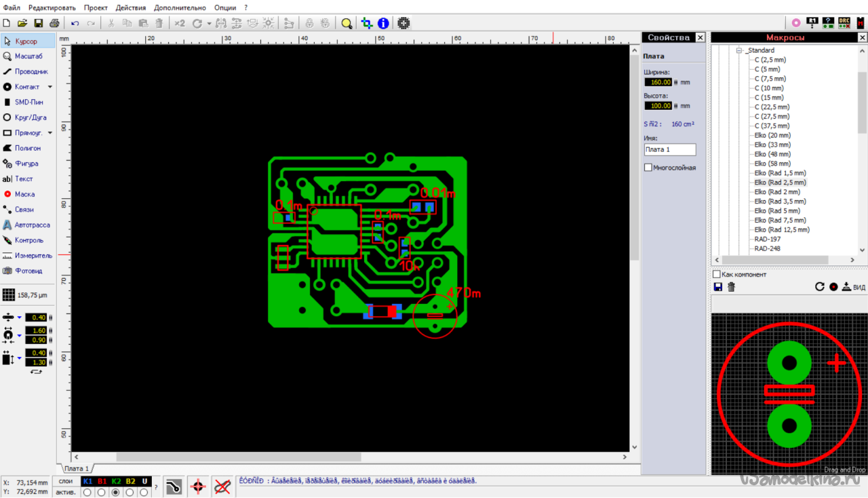Collapse the _Standard macro folder
The height and width of the screenshot is (498, 868).
(x=739, y=50)
